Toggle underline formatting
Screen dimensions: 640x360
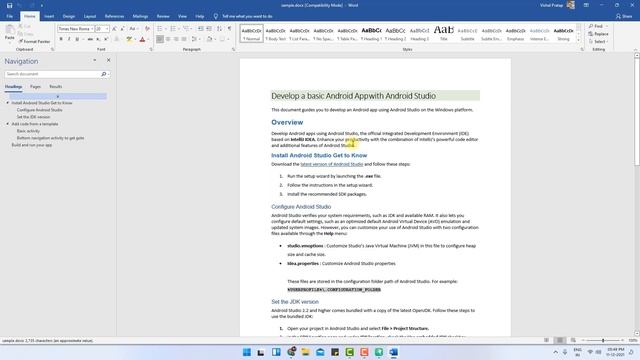77,39
